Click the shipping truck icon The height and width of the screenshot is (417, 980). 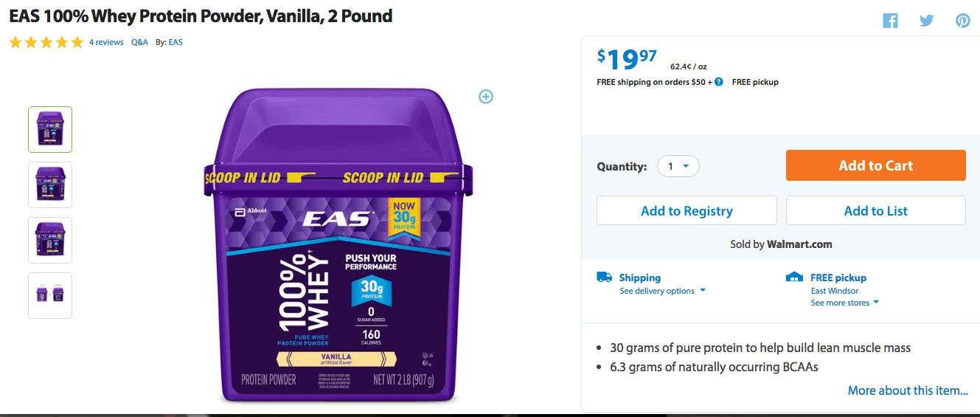point(605,278)
